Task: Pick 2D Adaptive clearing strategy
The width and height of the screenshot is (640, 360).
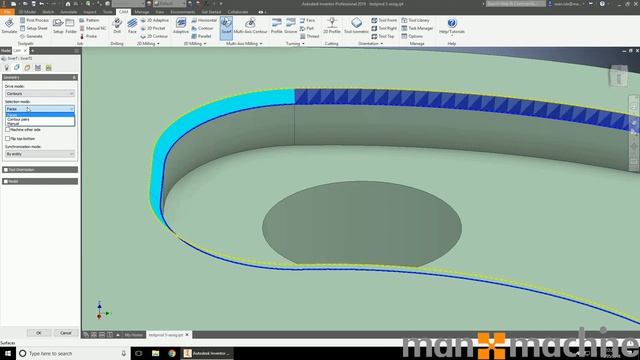Action: click(154, 20)
